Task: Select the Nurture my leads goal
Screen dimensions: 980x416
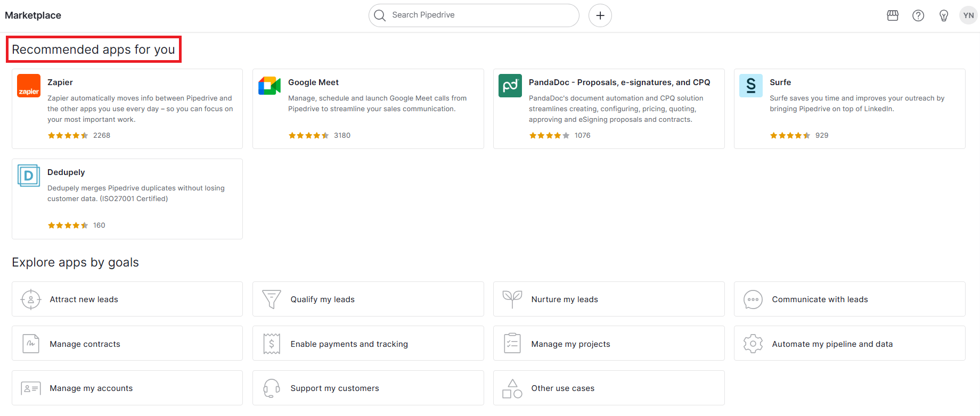Action: click(609, 299)
